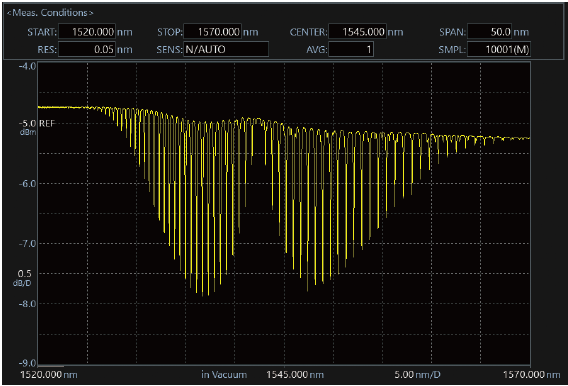The height and width of the screenshot is (386, 568).
Task: Click the AVG averaging count field
Action: coord(351,49)
